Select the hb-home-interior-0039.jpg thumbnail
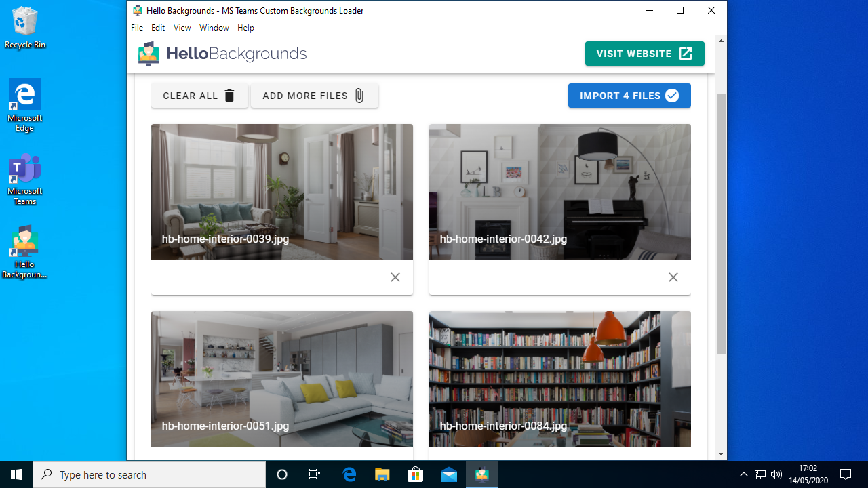The width and height of the screenshot is (868, 488). point(282,192)
